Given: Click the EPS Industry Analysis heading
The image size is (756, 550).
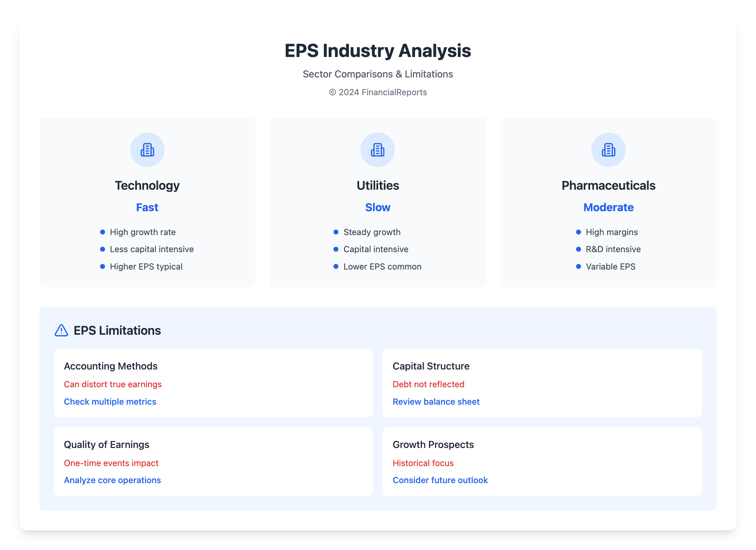Looking at the screenshot, I should (x=378, y=51).
